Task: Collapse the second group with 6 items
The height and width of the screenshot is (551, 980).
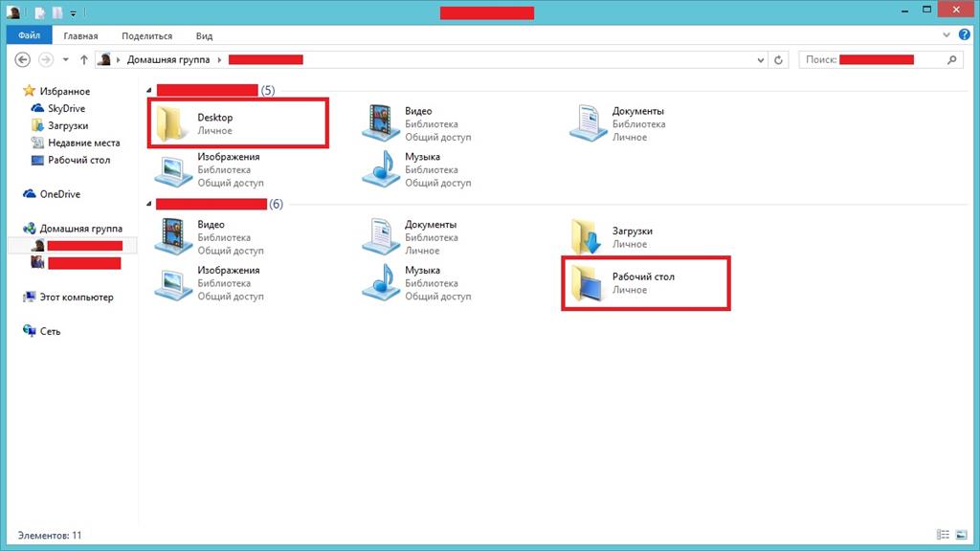Action: click(148, 205)
